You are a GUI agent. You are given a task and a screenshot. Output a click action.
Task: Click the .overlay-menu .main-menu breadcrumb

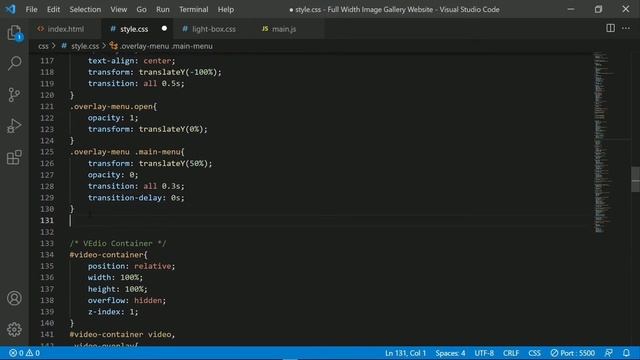(166, 46)
